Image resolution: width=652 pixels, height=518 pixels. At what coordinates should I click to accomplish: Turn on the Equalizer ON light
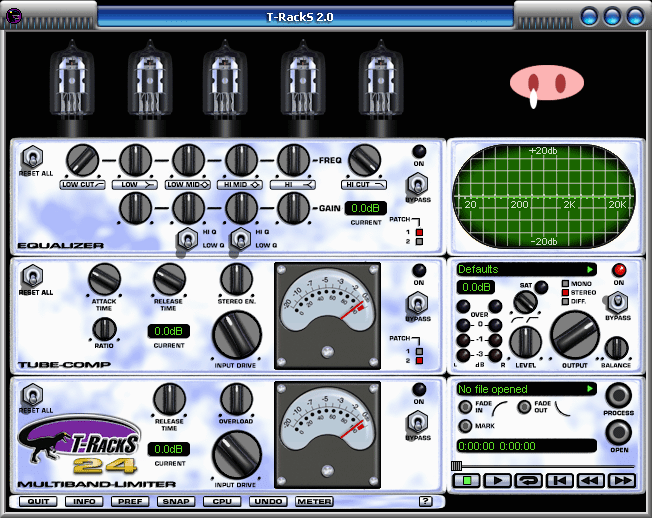click(x=419, y=151)
